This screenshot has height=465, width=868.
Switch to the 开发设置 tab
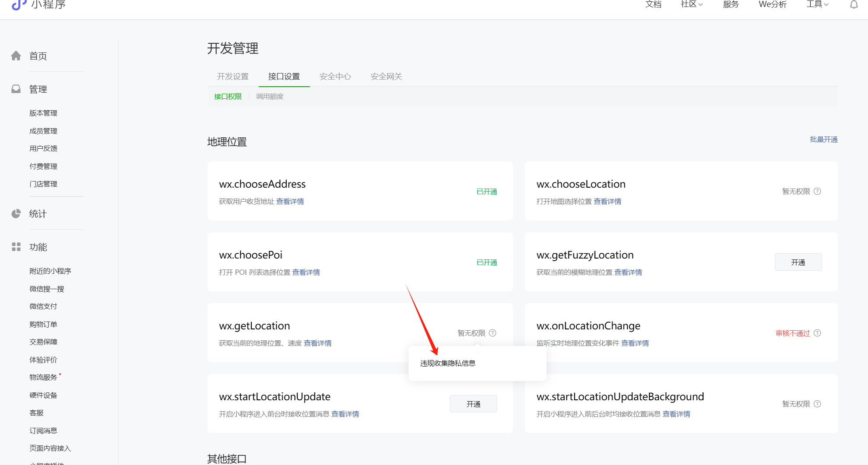pos(233,77)
